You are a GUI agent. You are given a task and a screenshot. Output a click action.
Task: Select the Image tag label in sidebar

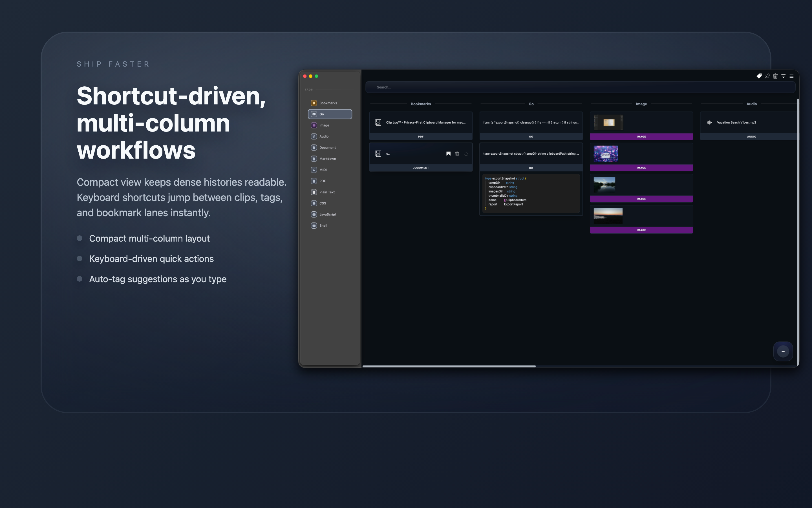[324, 125]
